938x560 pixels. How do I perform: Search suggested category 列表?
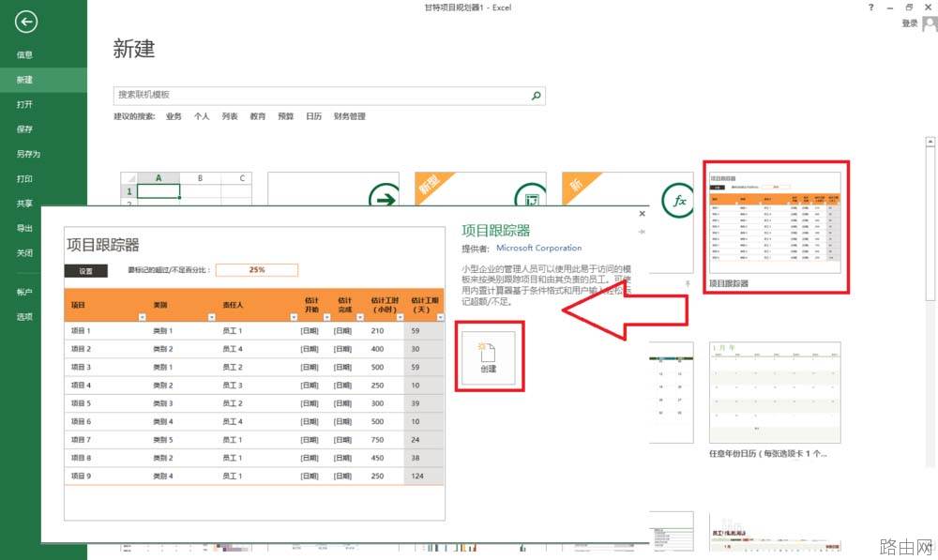230,116
